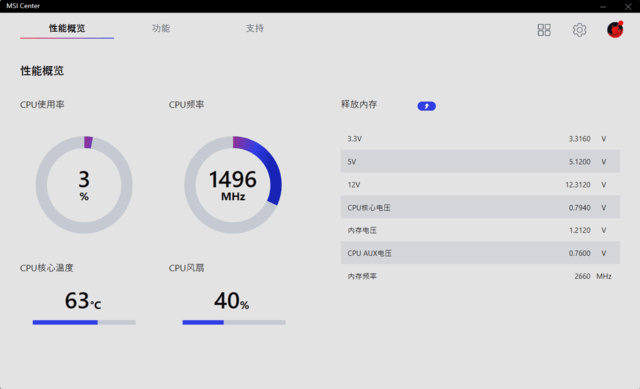Click the CPU频率 label
Screen dimensions: 640x389
(x=186, y=104)
